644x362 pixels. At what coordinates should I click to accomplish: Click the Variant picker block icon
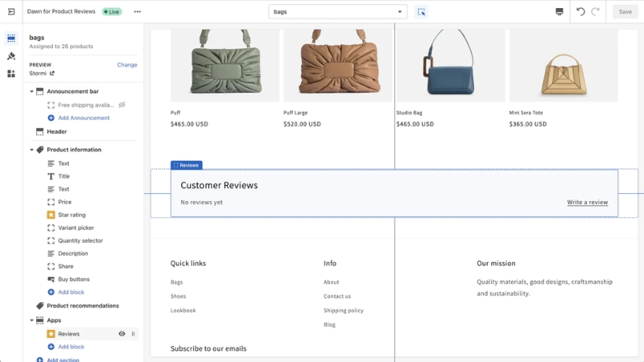point(51,228)
